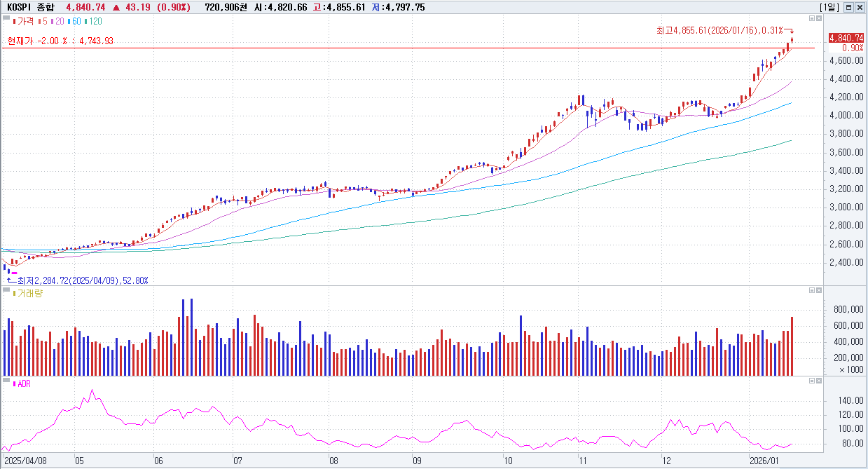Select the 120-day moving average legend

[95, 22]
